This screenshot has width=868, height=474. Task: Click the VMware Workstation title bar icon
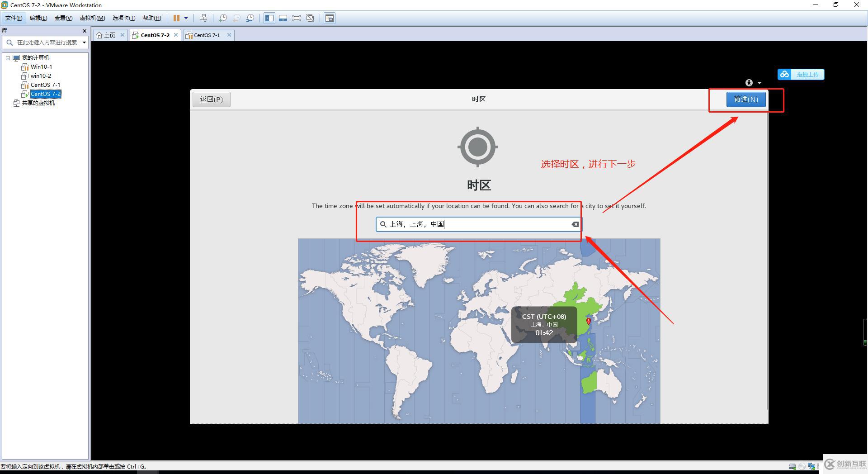[5, 5]
